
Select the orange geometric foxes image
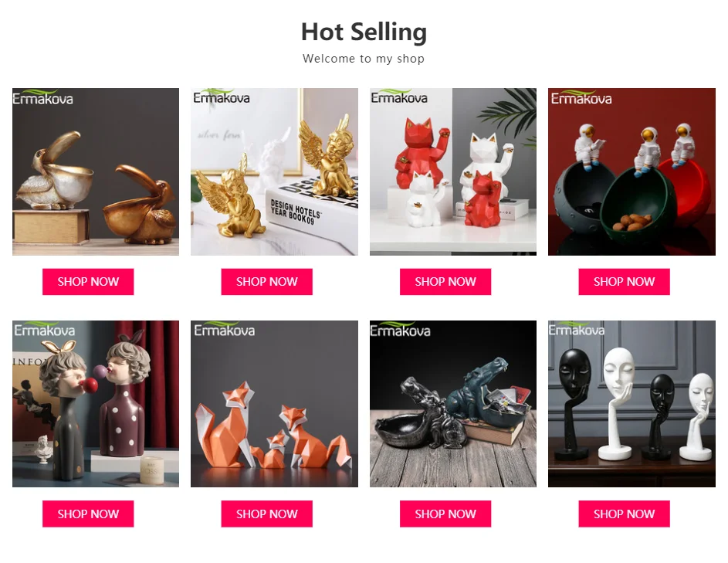[x=274, y=404]
